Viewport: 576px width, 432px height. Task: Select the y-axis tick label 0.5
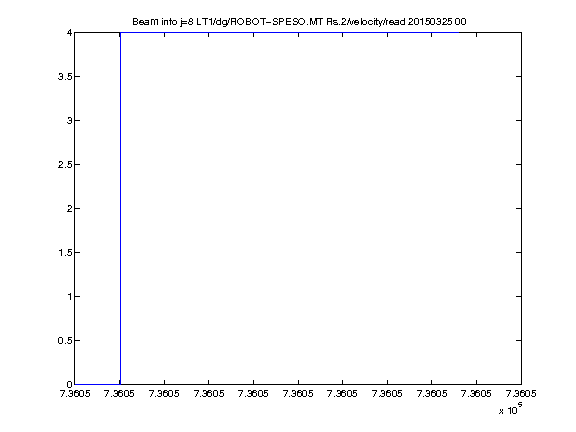tap(65, 341)
